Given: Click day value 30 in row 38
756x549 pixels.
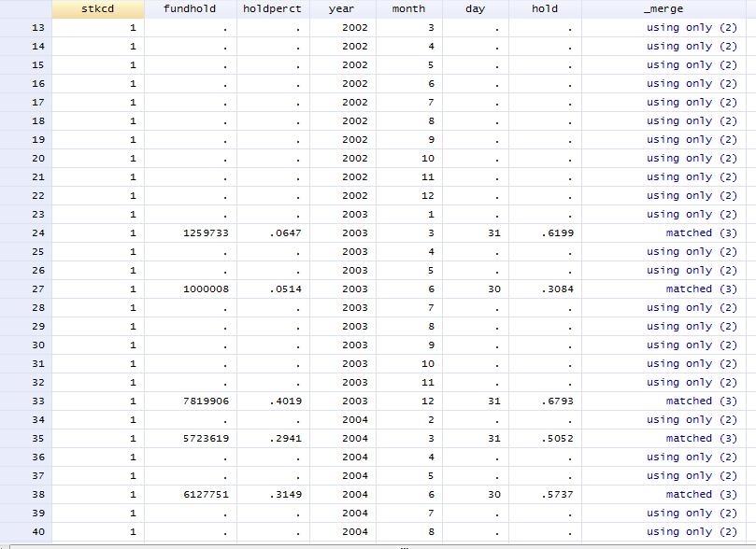Looking at the screenshot, I should 494,495.
